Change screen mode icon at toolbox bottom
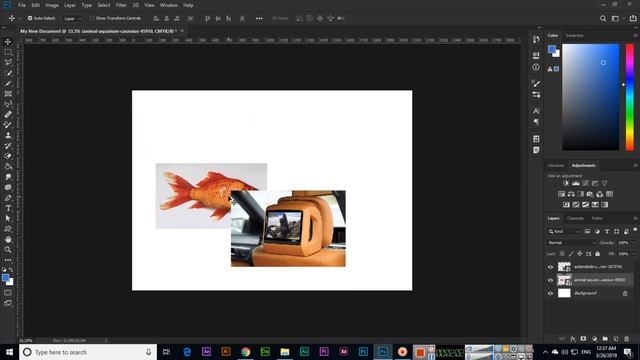640x360 pixels. pyautogui.click(x=8, y=303)
